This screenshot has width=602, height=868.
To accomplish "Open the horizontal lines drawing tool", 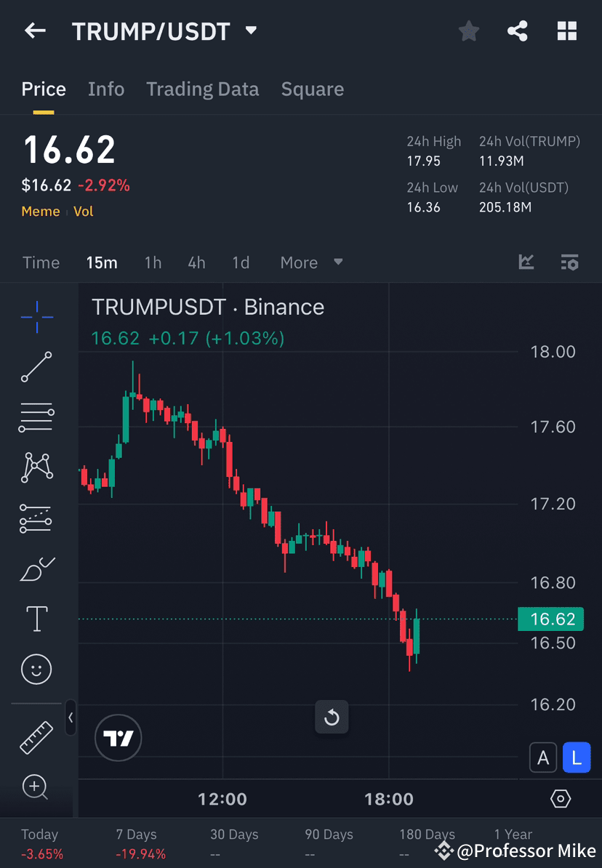I will pos(36,417).
